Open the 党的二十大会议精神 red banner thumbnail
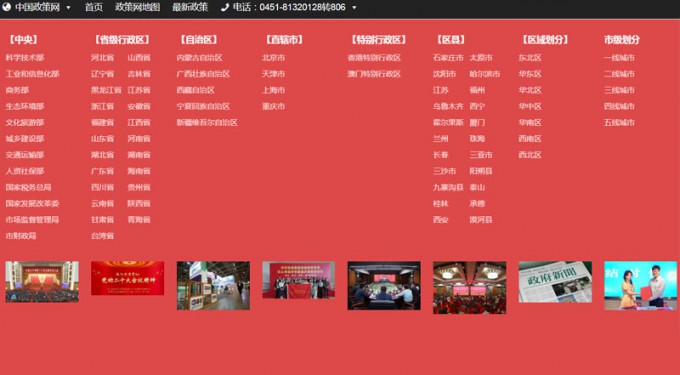 [x=128, y=278]
